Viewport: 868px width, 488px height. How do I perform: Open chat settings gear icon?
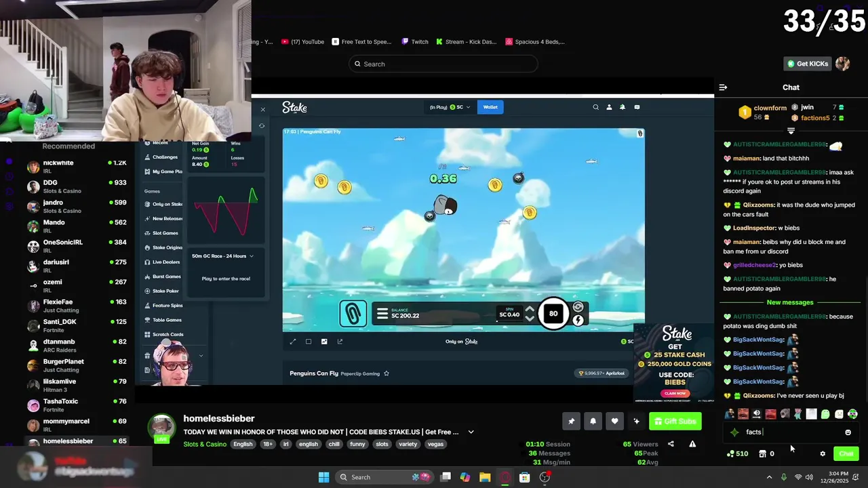click(823, 454)
